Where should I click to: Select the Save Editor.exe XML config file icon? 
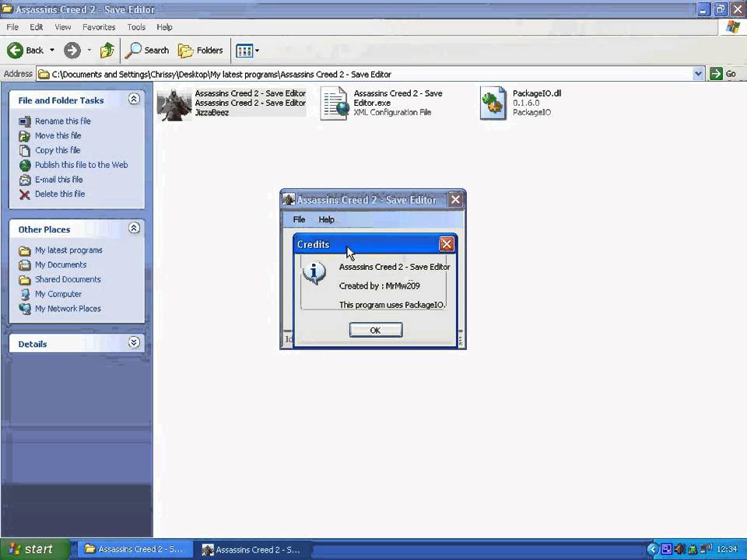coord(334,103)
